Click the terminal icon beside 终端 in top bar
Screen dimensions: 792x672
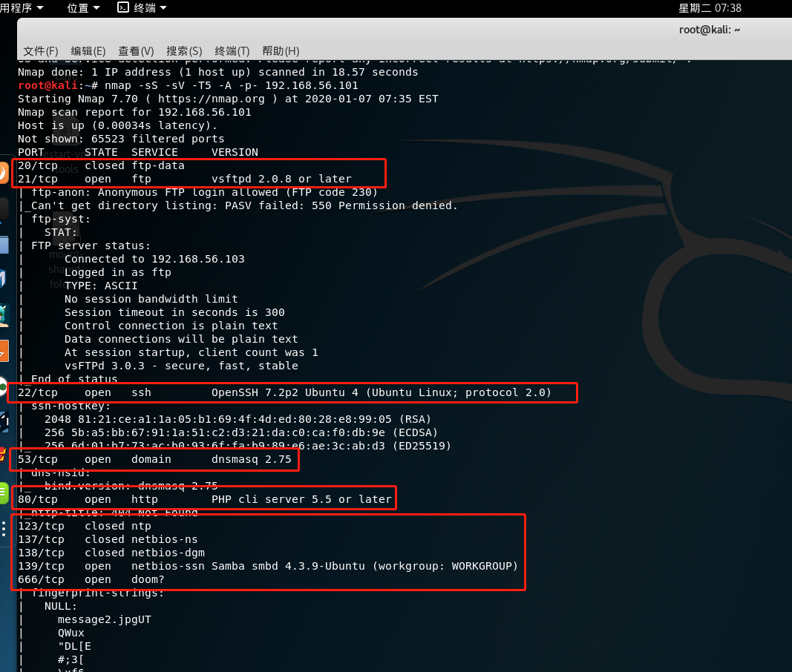(123, 7)
